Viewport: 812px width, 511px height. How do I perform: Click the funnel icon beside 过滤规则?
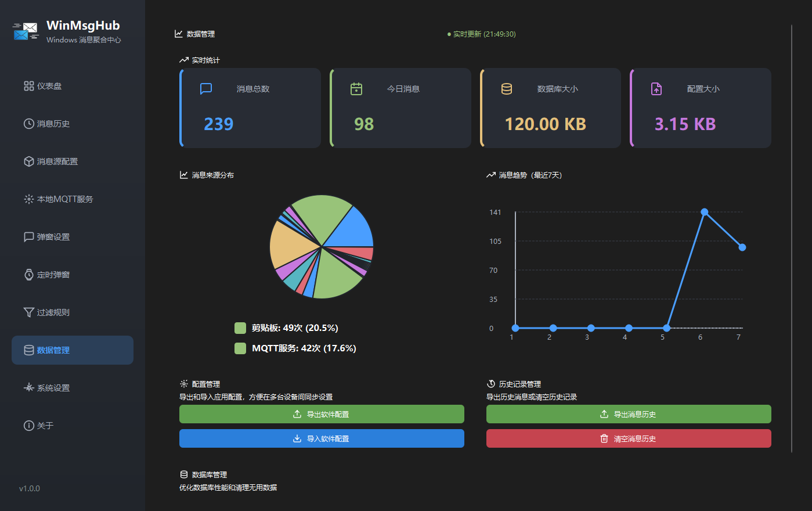click(28, 312)
